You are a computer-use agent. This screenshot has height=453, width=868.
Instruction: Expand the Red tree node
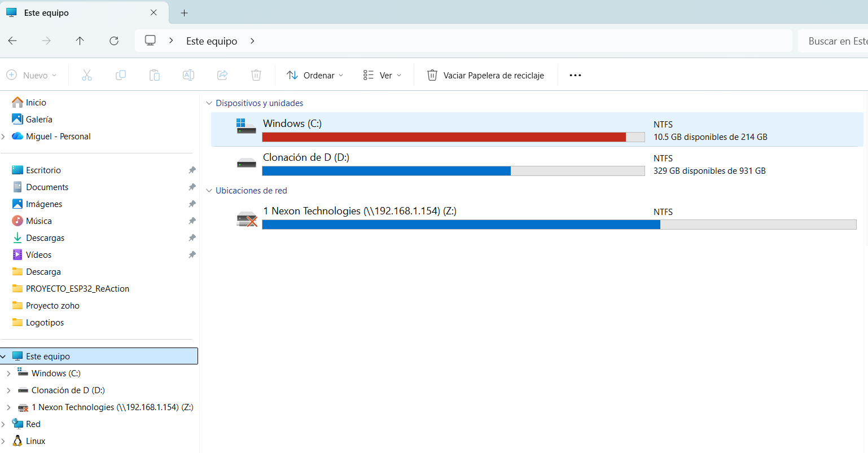[x=3, y=424]
